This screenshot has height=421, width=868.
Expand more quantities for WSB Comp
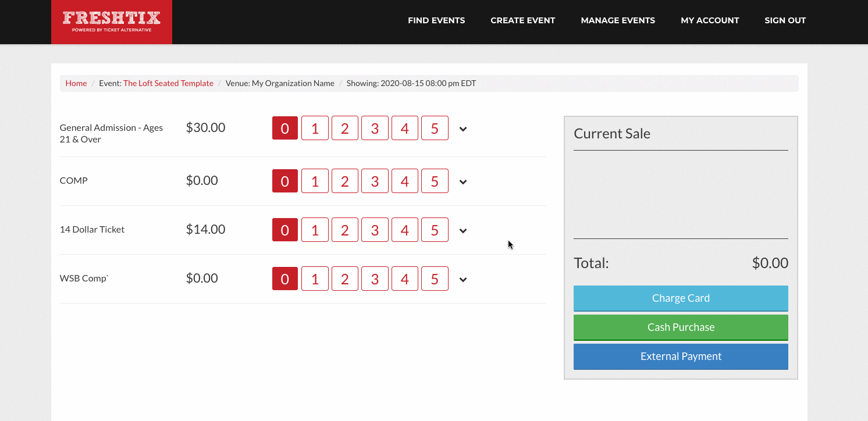click(x=463, y=280)
